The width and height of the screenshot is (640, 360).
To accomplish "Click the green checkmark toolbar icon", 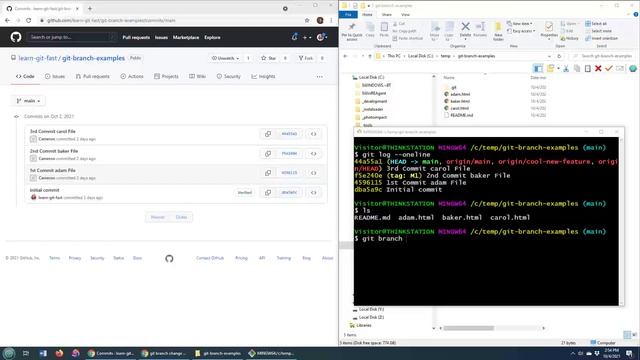I will 609,69.
